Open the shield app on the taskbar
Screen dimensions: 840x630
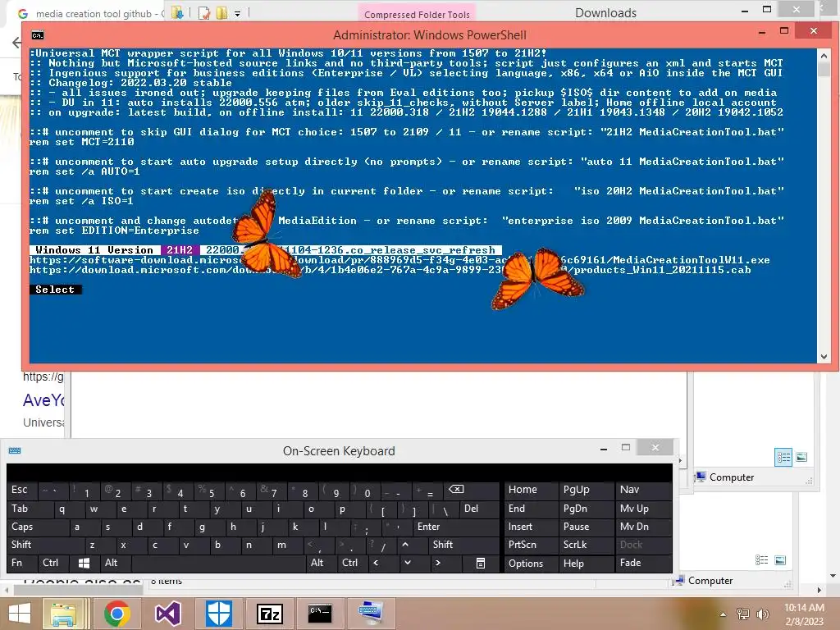pos(218,614)
